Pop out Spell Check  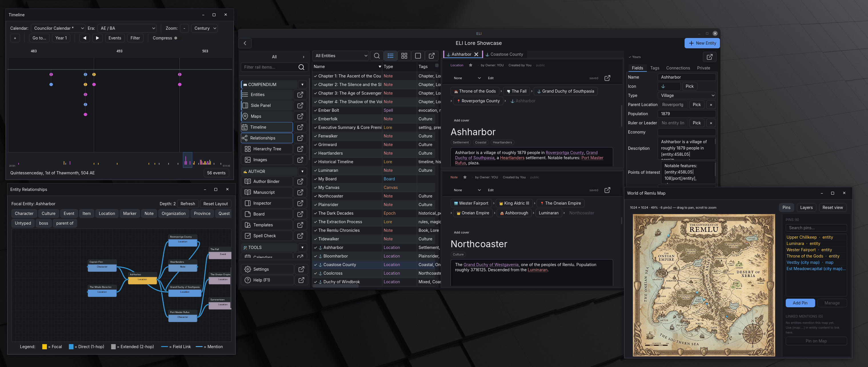[x=300, y=236]
